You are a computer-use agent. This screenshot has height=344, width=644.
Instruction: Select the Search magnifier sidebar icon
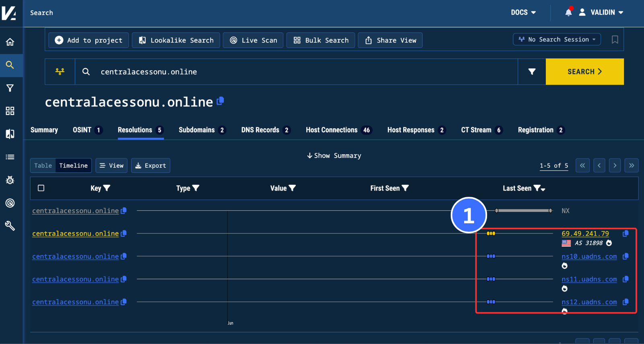pos(10,65)
